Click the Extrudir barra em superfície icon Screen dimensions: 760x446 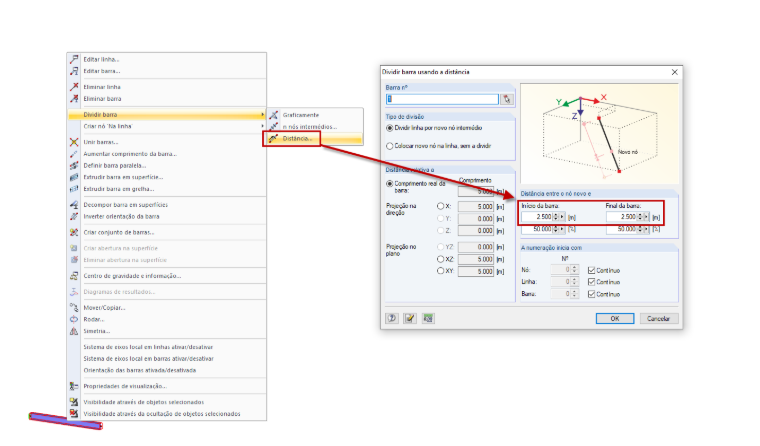click(x=74, y=177)
